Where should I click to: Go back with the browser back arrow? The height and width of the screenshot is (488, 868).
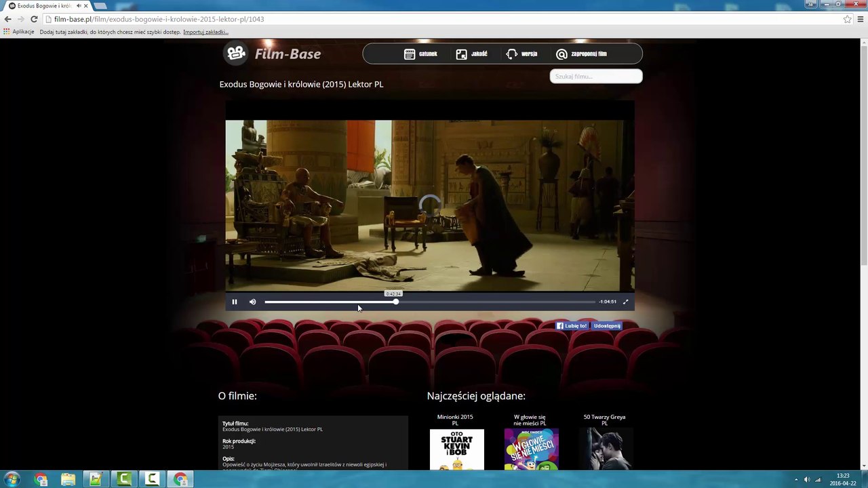7,19
